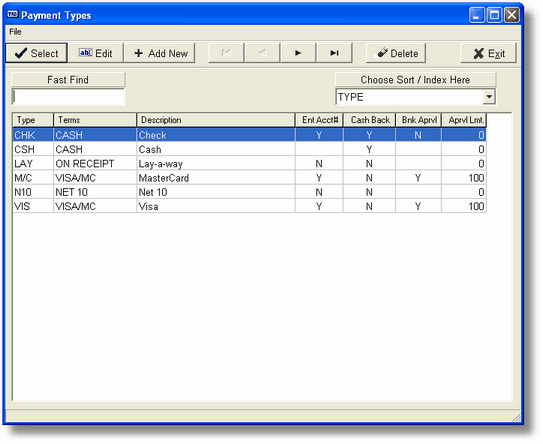Sort by Description column header
The image size is (543, 444).
[x=215, y=120]
